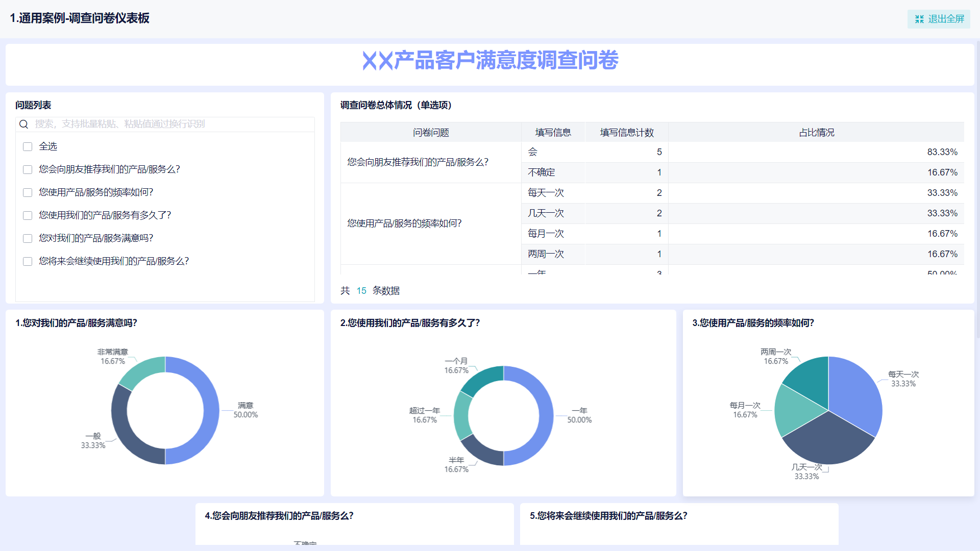Check 您使用我们的产品/服务有多久了? checkbox
Viewport: 980px width, 551px height.
28,215
